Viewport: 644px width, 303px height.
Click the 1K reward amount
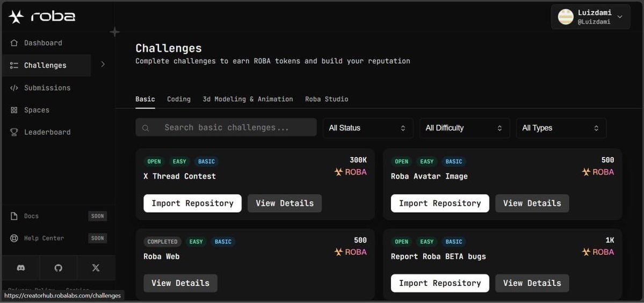click(x=610, y=240)
